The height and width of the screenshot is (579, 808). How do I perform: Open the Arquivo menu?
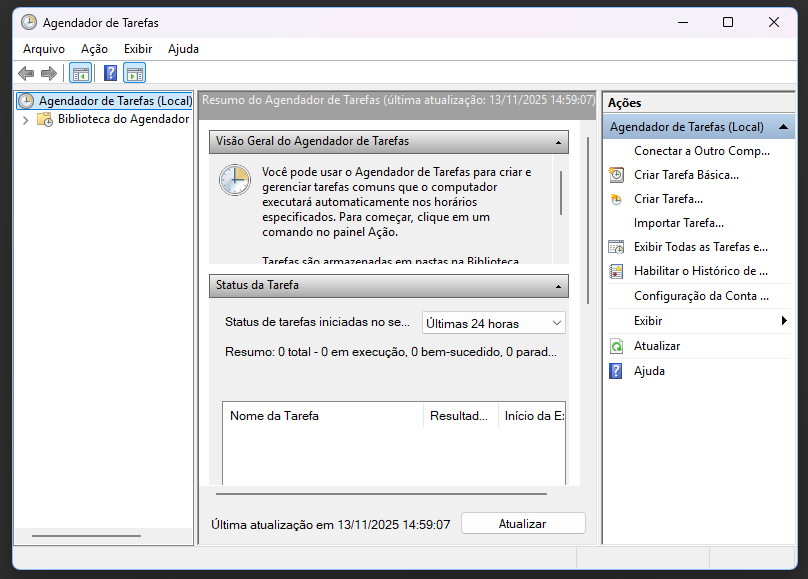pyautogui.click(x=44, y=48)
